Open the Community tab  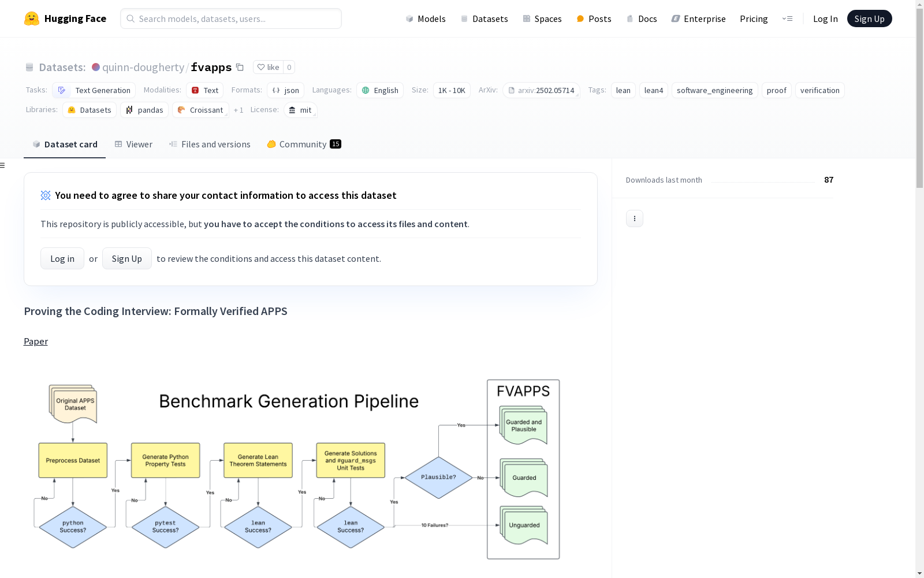tap(304, 144)
